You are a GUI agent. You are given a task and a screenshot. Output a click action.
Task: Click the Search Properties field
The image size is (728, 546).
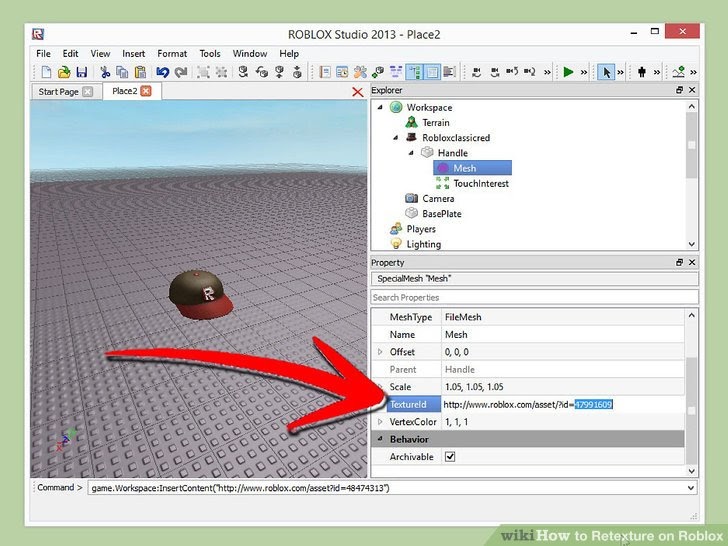[534, 297]
